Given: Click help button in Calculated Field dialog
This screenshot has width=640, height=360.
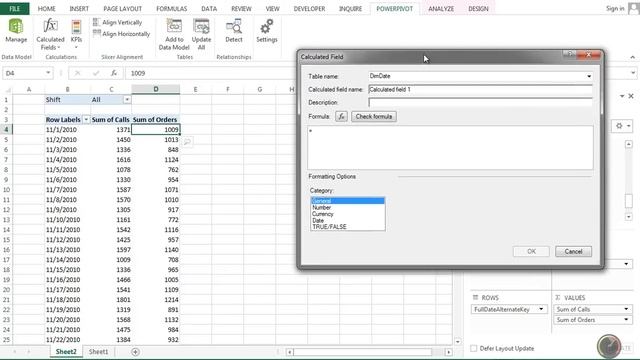Looking at the screenshot, I should [x=569, y=54].
